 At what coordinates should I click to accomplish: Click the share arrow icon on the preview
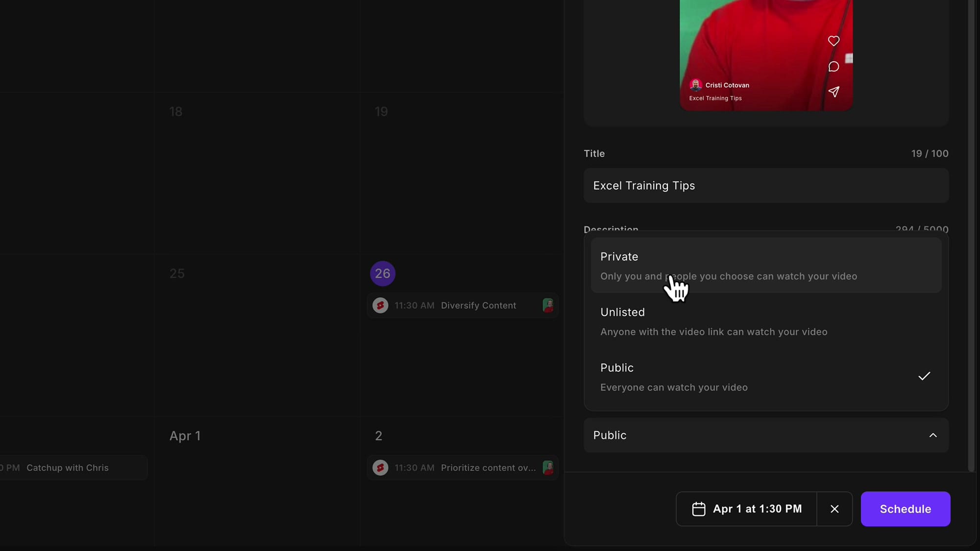pos(833,92)
